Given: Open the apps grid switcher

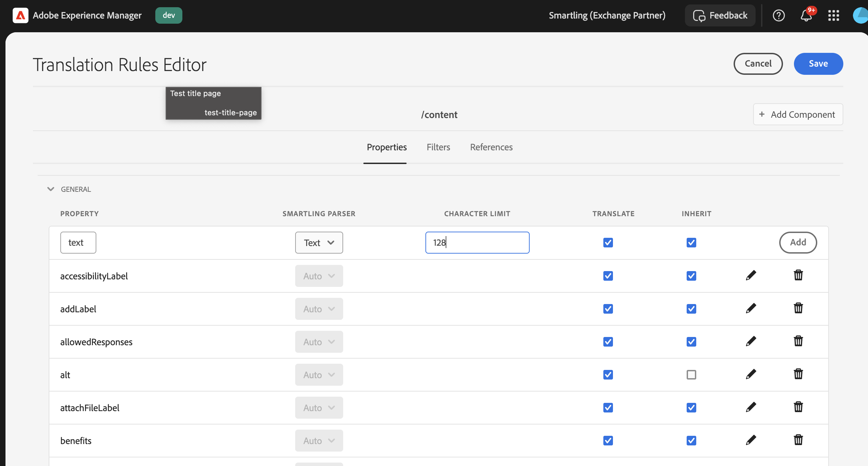Looking at the screenshot, I should point(833,15).
